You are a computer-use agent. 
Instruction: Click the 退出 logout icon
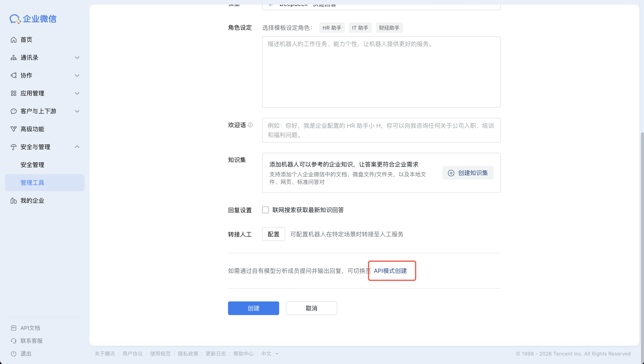(14, 354)
